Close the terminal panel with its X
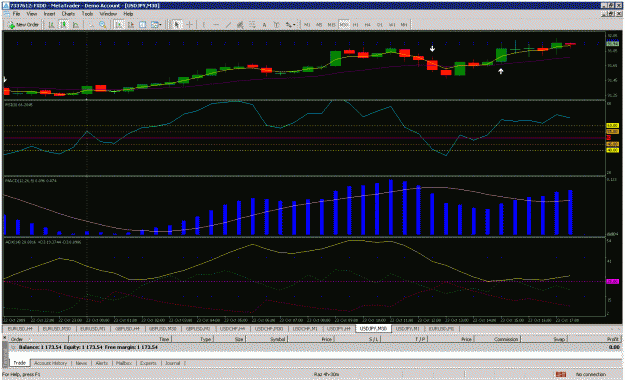Image resolution: width=625 pixels, height=380 pixels. 5,337
